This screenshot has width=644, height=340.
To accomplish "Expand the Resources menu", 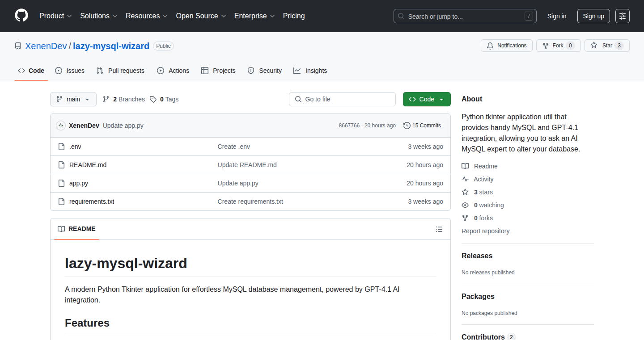I will pos(147,16).
